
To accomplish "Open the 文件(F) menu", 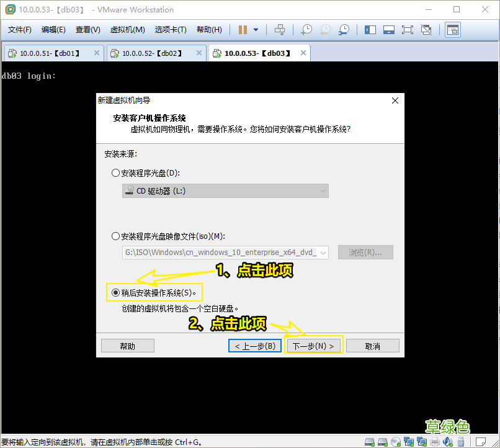I will 19,30.
